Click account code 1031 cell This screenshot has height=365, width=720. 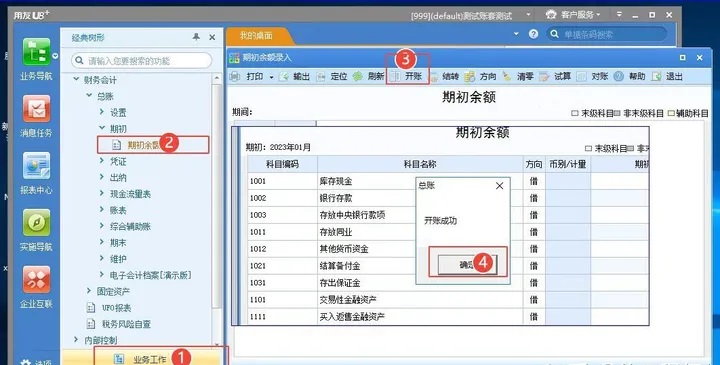282,283
